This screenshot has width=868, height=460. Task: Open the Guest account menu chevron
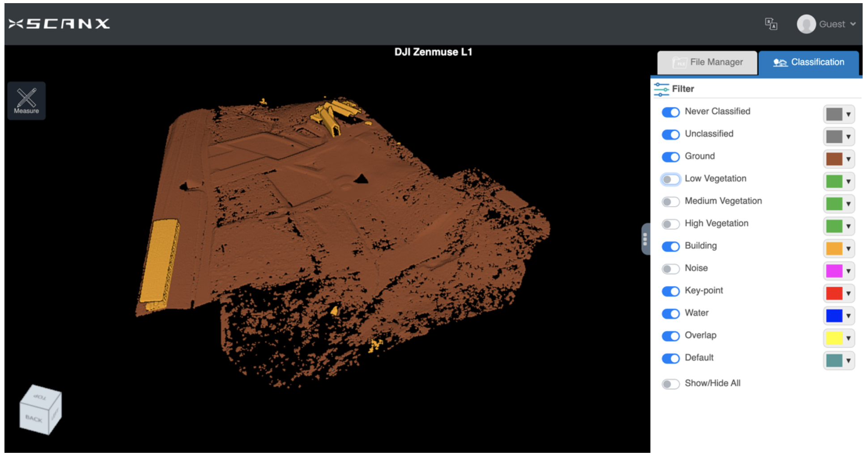point(853,24)
